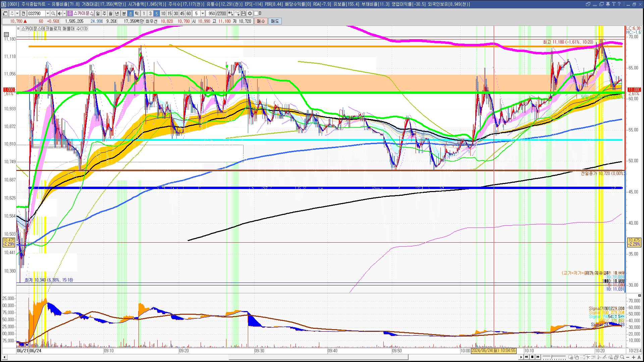Open the stock code 033790 dropdown

point(48,13)
